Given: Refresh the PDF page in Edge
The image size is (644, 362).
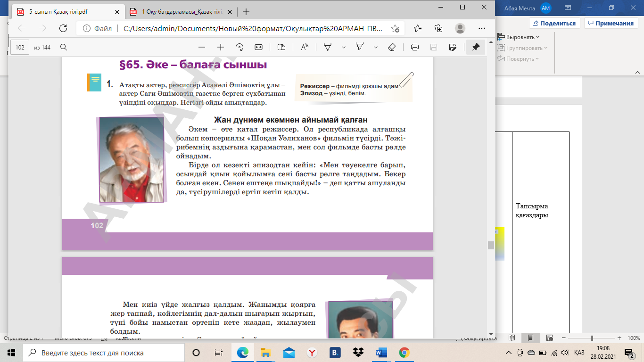Looking at the screenshot, I should 63,28.
